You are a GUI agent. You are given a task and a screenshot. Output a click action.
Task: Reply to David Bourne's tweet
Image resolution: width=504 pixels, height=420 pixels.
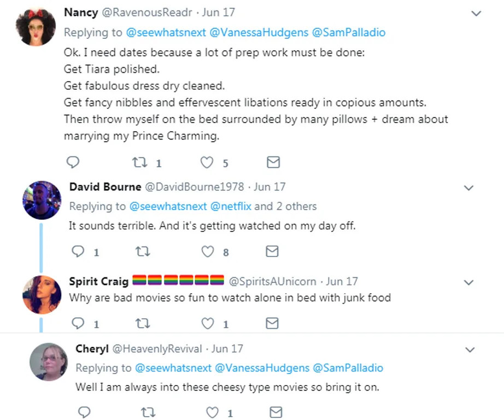pos(78,251)
